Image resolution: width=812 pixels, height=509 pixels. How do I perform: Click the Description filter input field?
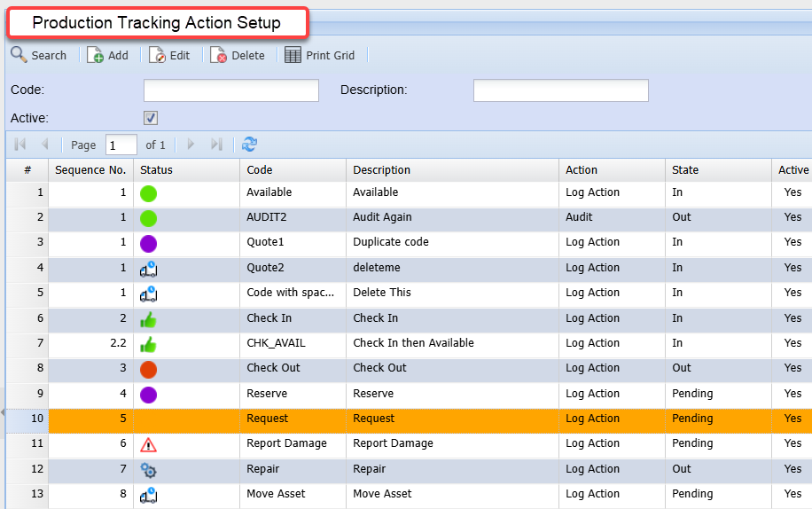click(x=560, y=90)
